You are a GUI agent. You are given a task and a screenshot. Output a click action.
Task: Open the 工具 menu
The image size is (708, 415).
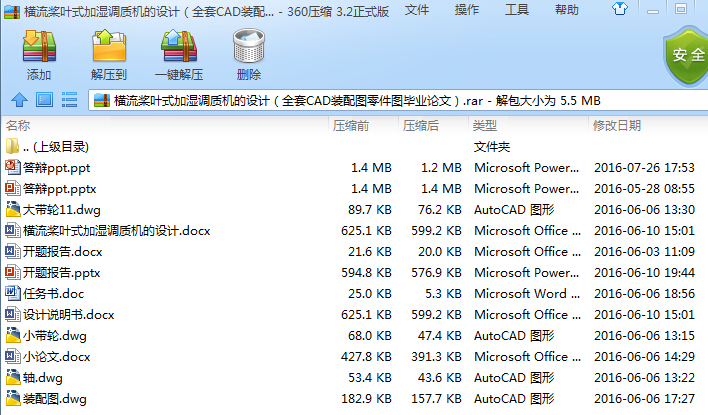(x=517, y=9)
